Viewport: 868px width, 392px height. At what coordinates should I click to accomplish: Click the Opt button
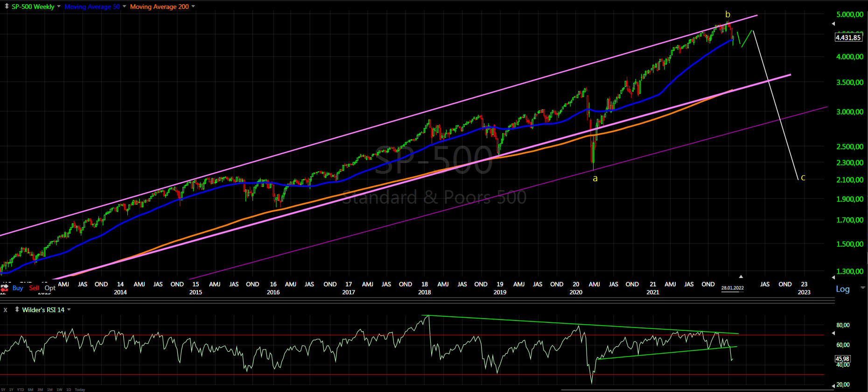click(x=50, y=288)
